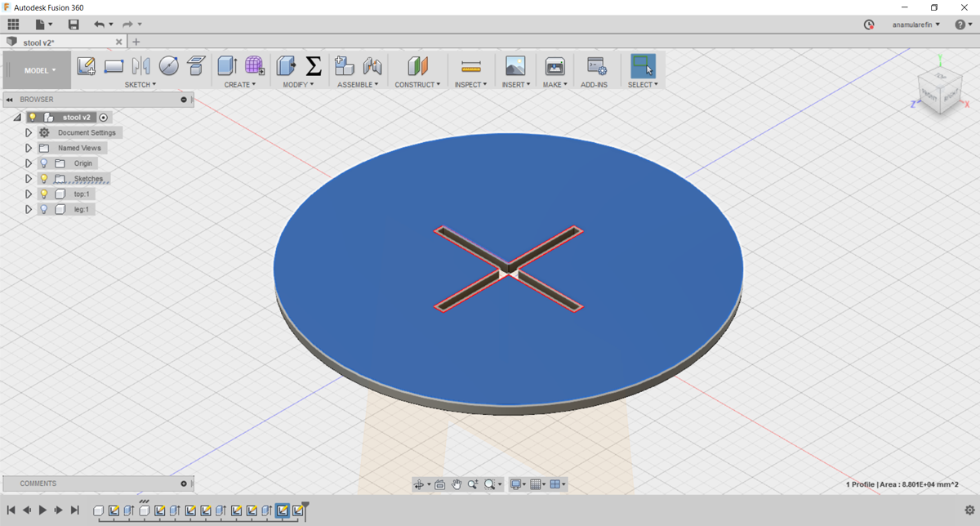Show the leg:1 component via lightbulb
The image size is (980, 526).
(x=44, y=210)
